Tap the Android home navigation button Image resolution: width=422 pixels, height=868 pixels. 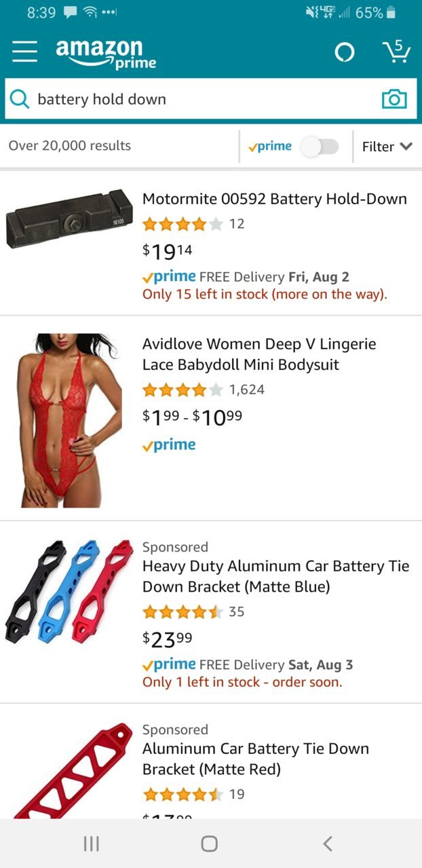[210, 844]
